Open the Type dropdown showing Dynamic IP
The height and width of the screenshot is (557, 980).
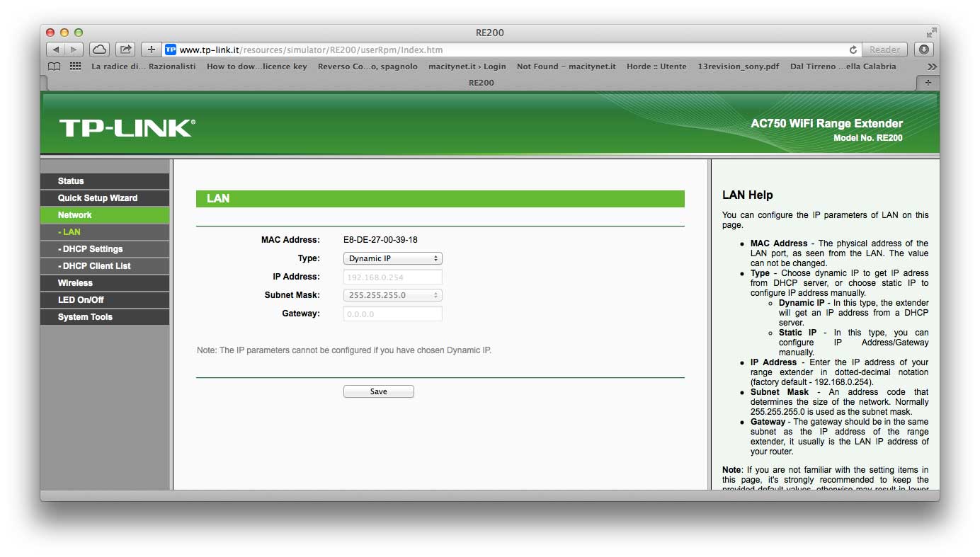coord(393,258)
